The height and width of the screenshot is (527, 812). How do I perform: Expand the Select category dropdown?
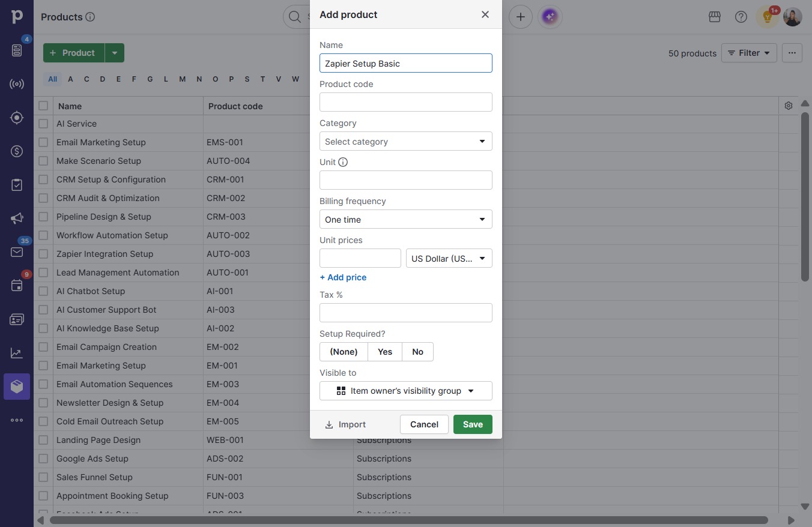406,142
